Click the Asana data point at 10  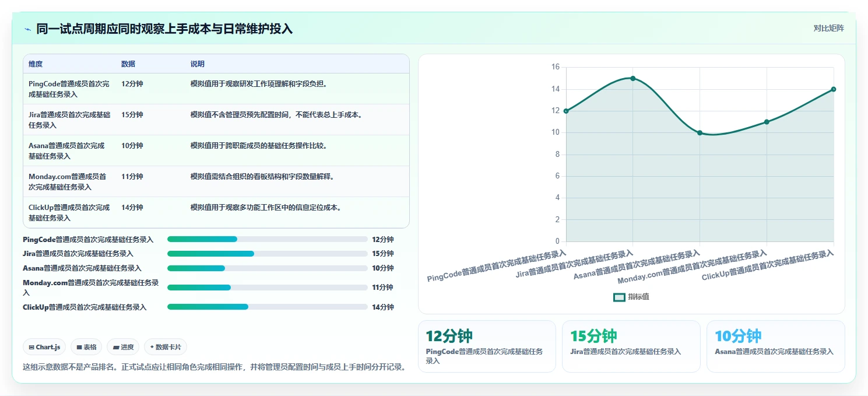(x=700, y=133)
